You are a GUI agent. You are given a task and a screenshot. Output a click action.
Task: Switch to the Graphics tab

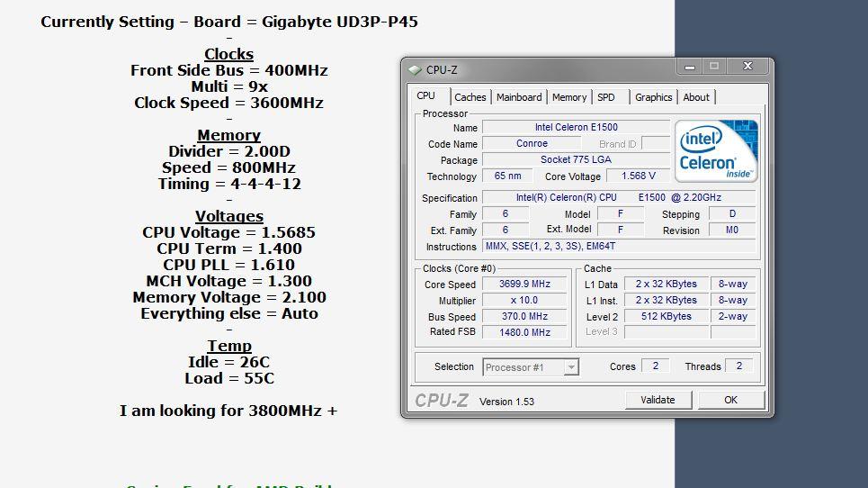pyautogui.click(x=653, y=97)
